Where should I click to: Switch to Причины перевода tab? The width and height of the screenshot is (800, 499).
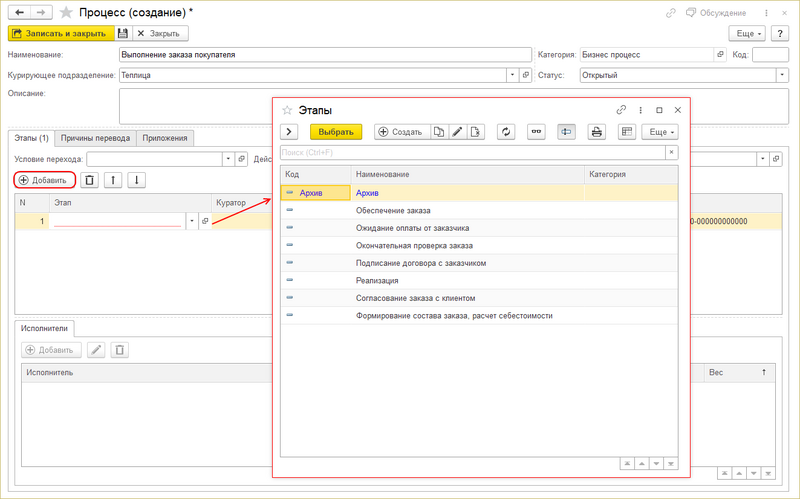pos(95,138)
